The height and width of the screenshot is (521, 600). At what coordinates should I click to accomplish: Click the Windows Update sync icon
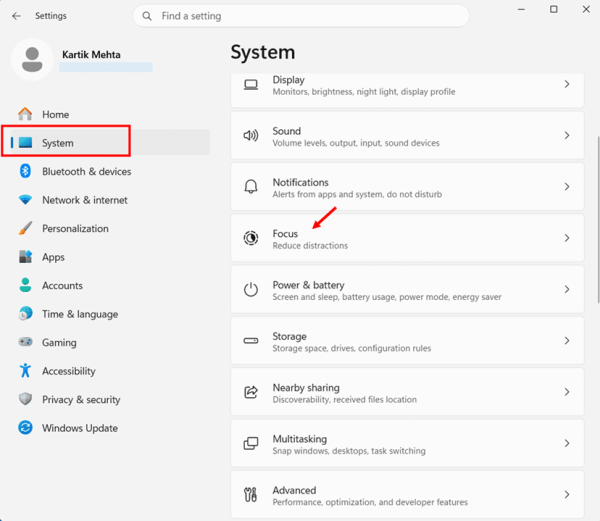coord(25,427)
